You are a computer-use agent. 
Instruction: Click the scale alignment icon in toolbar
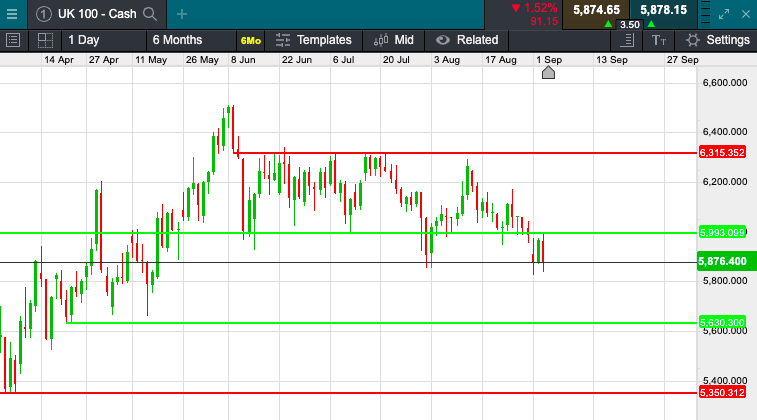(627, 40)
